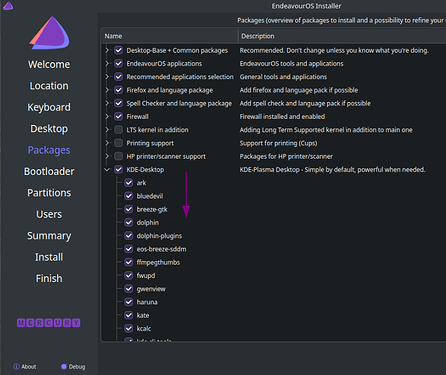Toggle the Debug indicator icon

tap(64, 367)
